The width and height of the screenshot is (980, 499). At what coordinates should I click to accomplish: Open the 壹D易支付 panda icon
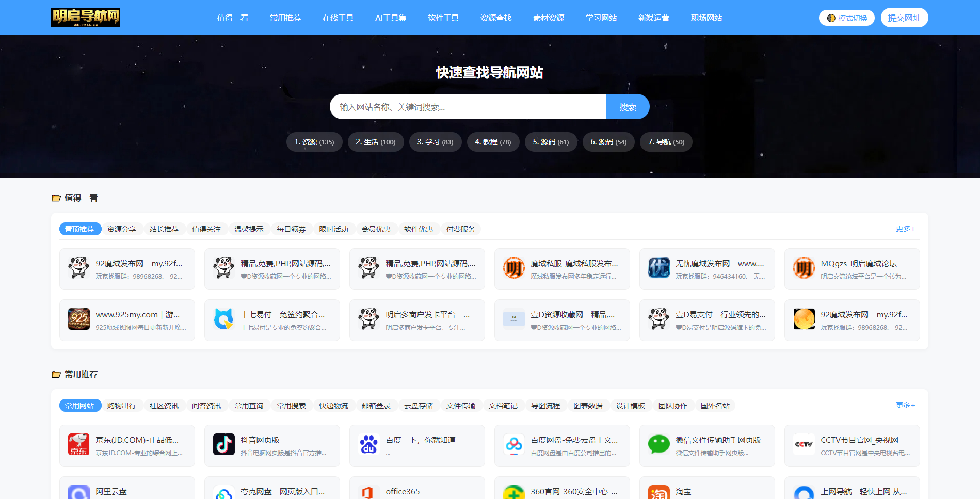pyautogui.click(x=659, y=319)
